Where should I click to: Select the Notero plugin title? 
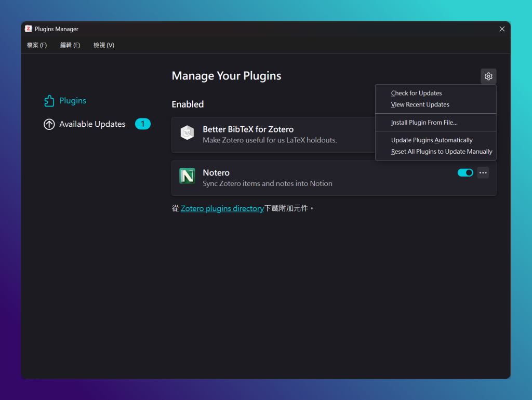click(x=216, y=172)
